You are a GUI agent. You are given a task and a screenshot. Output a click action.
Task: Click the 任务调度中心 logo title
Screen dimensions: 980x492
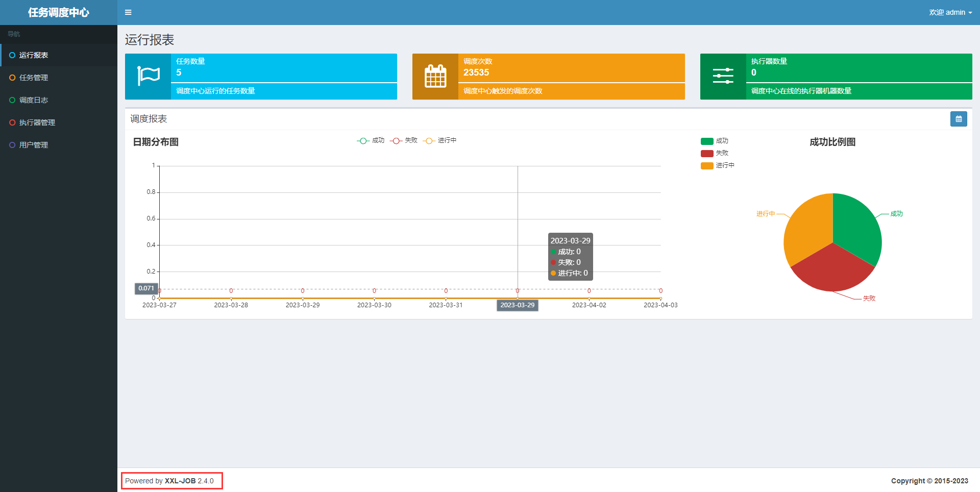59,12
